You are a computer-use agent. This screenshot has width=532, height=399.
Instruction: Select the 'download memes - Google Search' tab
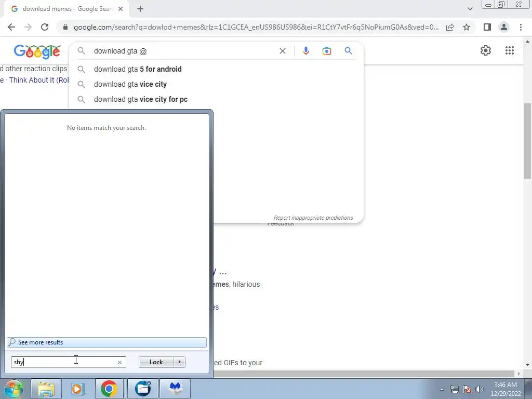pos(66,9)
